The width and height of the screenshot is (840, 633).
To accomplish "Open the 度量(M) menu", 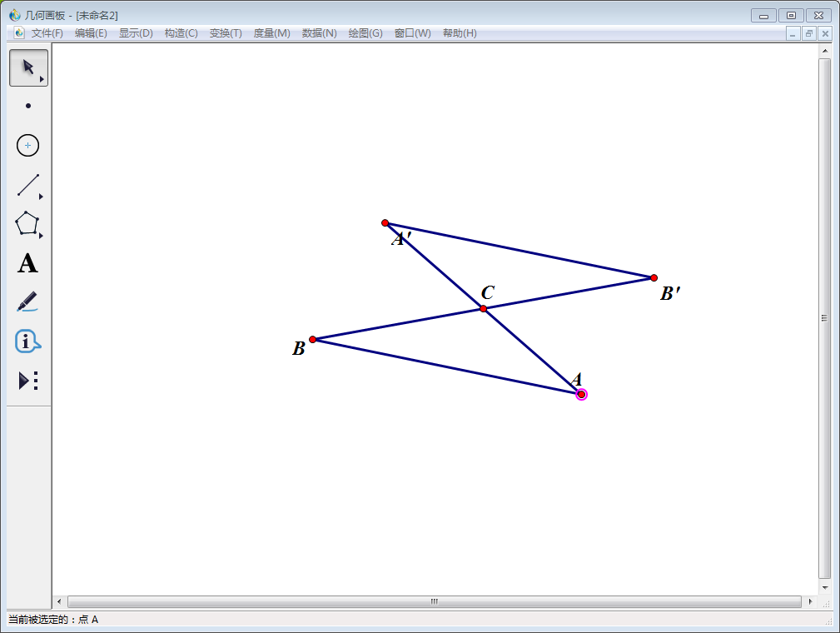I will 271,33.
